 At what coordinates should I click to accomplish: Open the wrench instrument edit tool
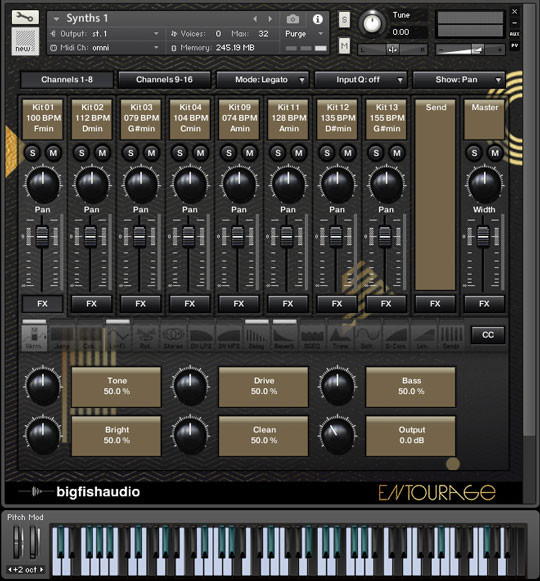25,17
